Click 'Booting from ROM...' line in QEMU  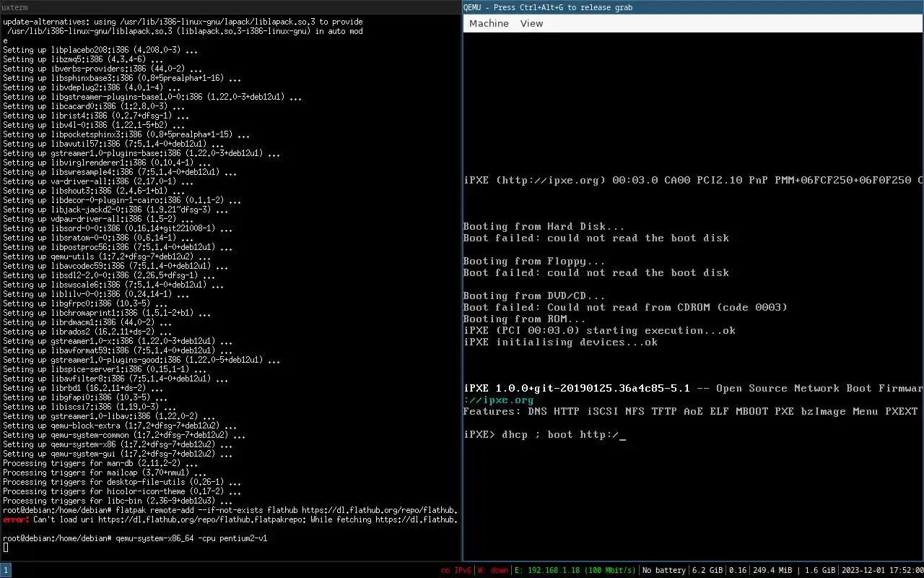(x=525, y=319)
